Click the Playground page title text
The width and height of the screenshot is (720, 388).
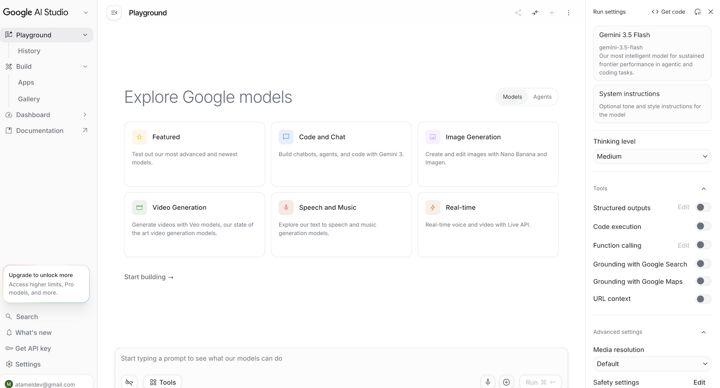(x=148, y=13)
